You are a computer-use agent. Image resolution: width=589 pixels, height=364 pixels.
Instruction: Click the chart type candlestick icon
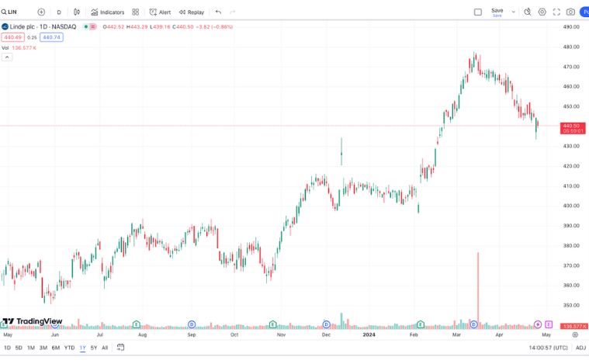(x=77, y=12)
